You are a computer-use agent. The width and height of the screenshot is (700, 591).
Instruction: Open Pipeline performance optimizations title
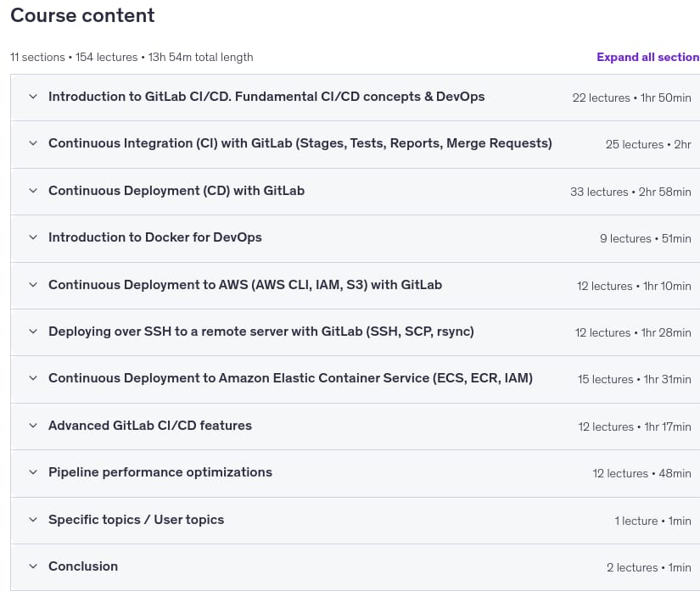click(x=160, y=472)
